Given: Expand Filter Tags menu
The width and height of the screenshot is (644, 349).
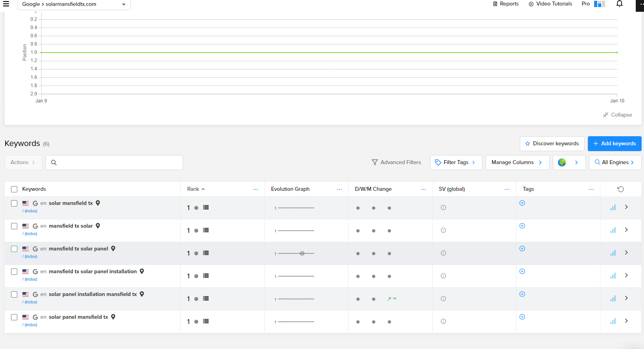Looking at the screenshot, I should tap(456, 163).
